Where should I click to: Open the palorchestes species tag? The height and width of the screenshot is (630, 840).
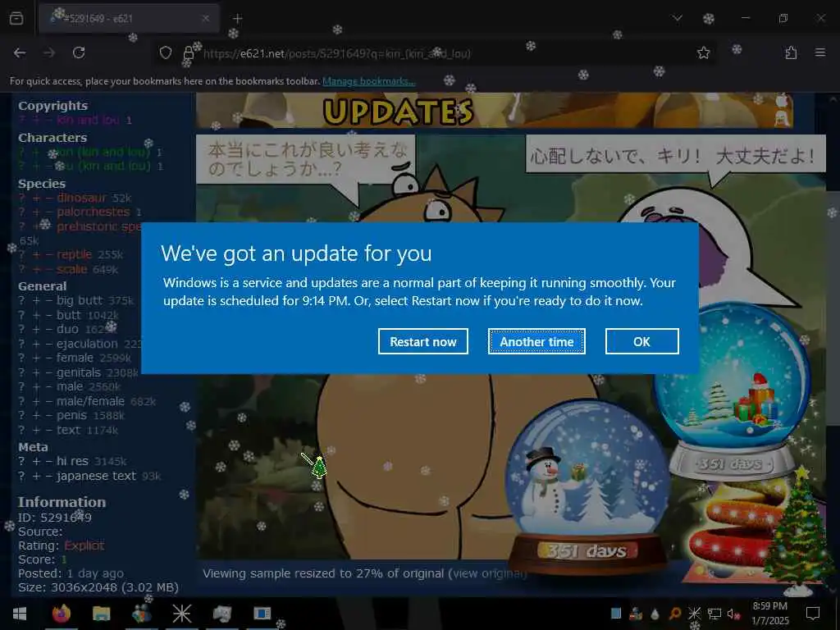(94, 212)
